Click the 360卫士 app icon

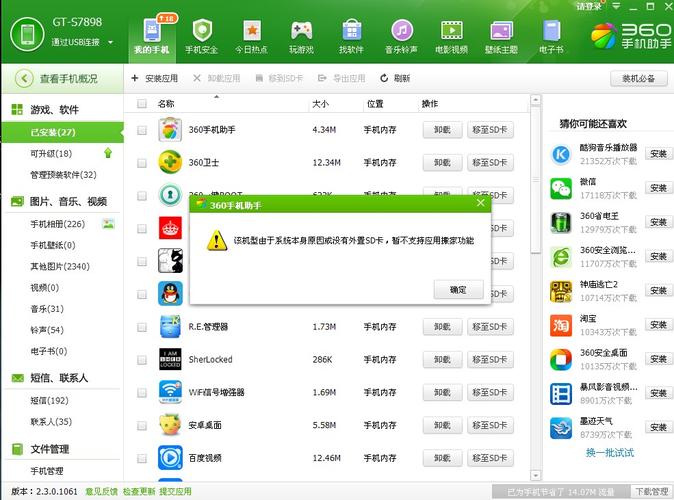coord(170,163)
